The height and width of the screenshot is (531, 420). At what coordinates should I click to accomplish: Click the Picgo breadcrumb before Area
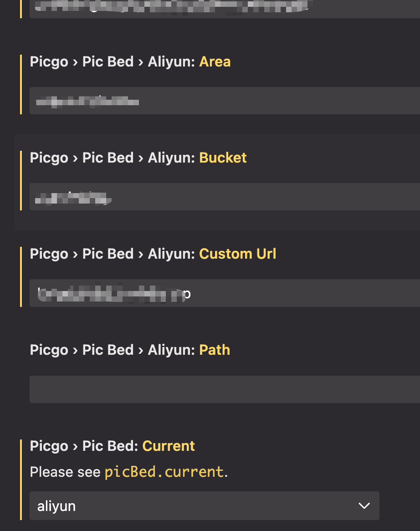click(49, 61)
